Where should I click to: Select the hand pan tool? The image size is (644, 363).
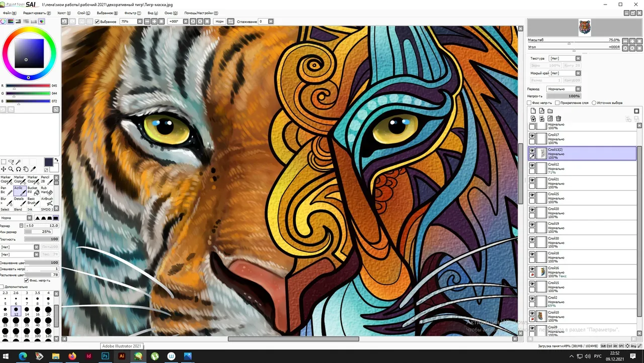click(x=26, y=169)
